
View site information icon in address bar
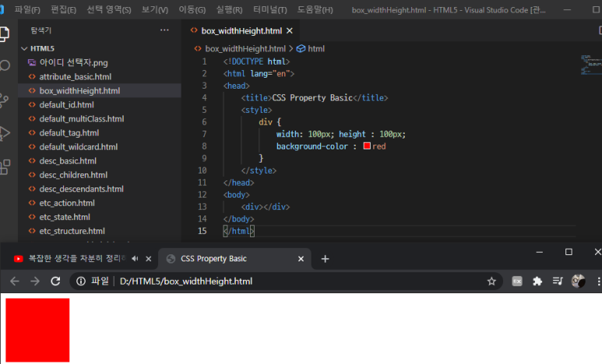pyautogui.click(x=81, y=281)
